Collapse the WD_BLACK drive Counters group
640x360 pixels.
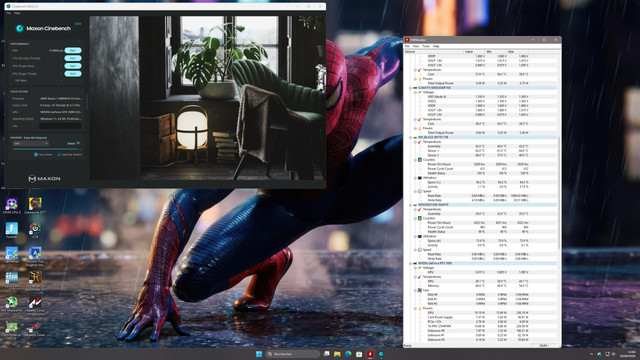coord(416,160)
